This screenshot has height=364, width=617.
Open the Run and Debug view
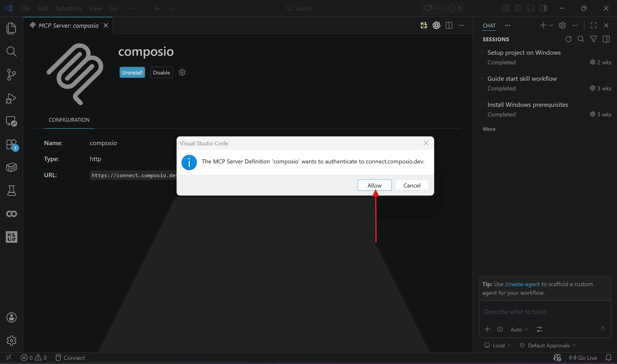click(11, 98)
